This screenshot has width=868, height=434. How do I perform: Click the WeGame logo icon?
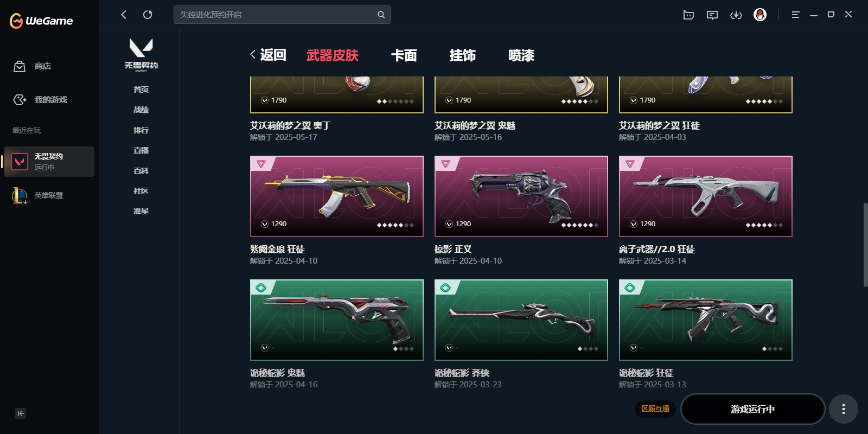tap(16, 21)
